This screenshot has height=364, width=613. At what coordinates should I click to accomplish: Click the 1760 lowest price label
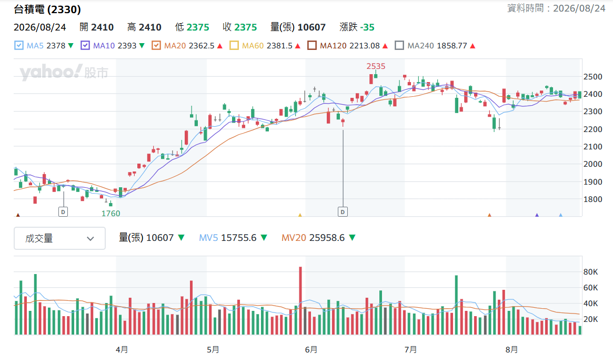(110, 214)
